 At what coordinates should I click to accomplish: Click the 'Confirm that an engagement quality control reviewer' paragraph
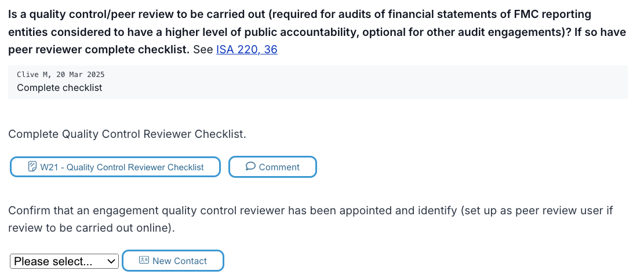pos(311,220)
